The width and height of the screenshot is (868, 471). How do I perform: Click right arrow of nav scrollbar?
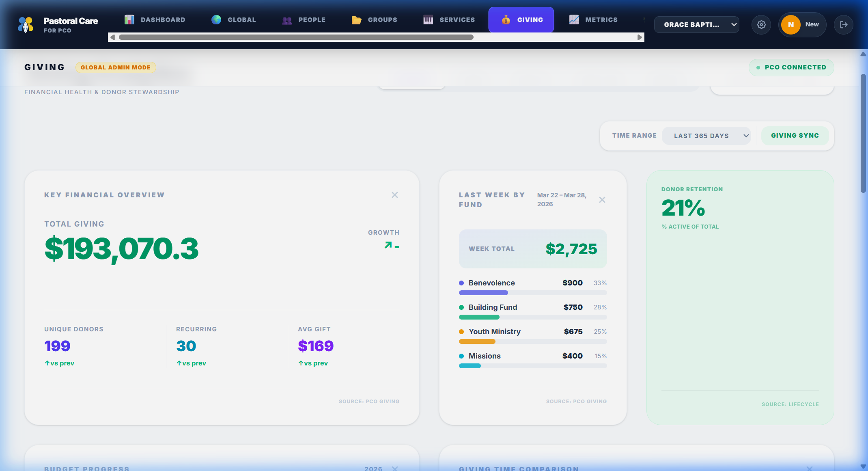click(x=640, y=37)
